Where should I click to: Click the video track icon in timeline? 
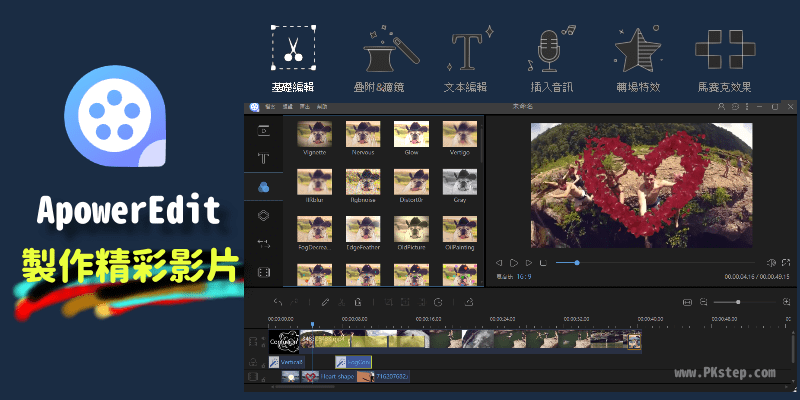(253, 341)
